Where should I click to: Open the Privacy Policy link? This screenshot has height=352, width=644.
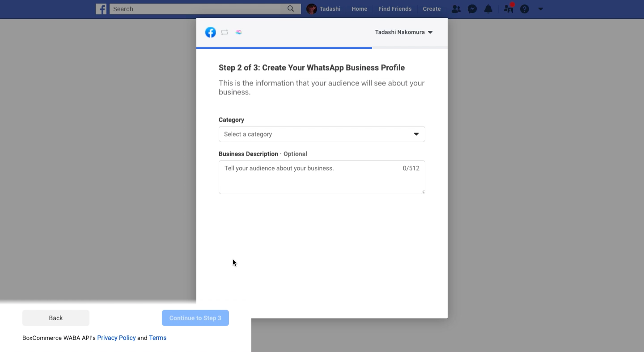(x=116, y=338)
